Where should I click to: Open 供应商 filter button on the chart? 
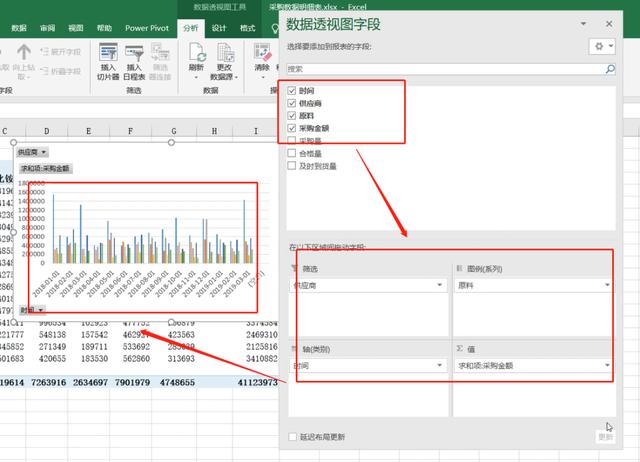(32, 152)
